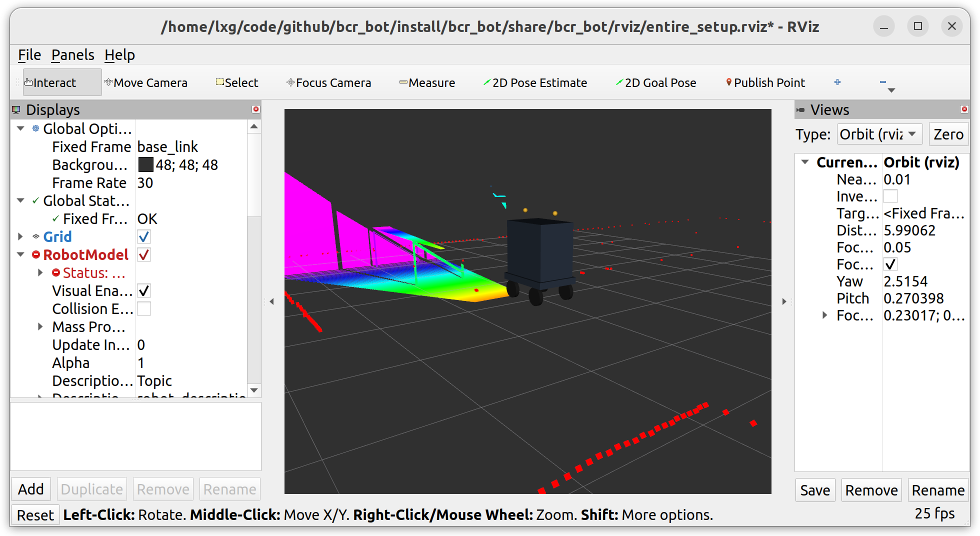Select the Publish Point tool
This screenshot has width=980, height=536.
[x=765, y=82]
